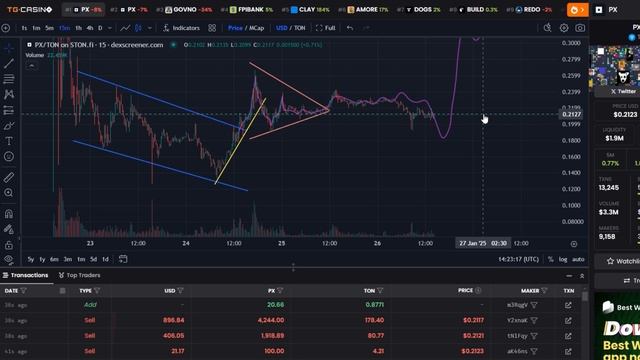Select the 1h timeframe
This screenshot has height=360, width=640.
(78, 28)
